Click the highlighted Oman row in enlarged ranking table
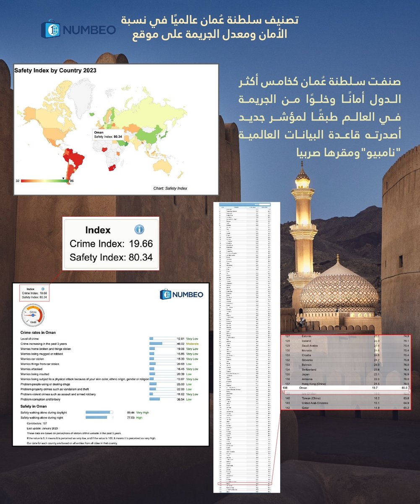The image size is (420, 504). (x=347, y=388)
